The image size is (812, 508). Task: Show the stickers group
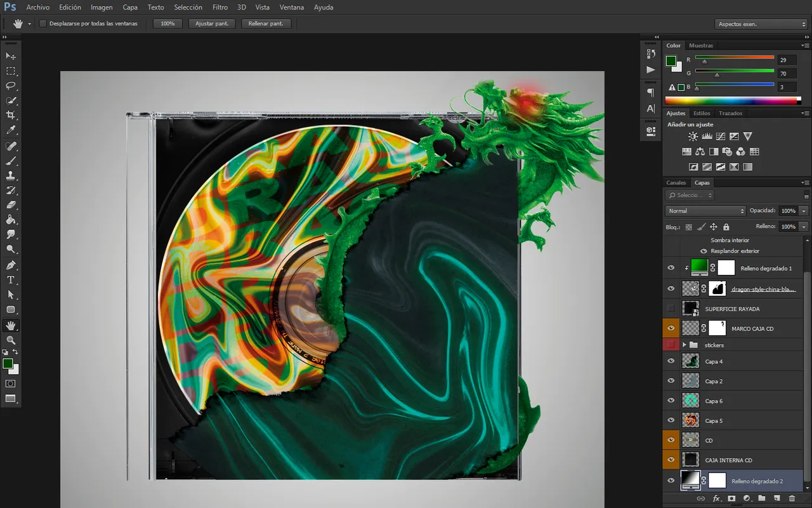pos(671,345)
